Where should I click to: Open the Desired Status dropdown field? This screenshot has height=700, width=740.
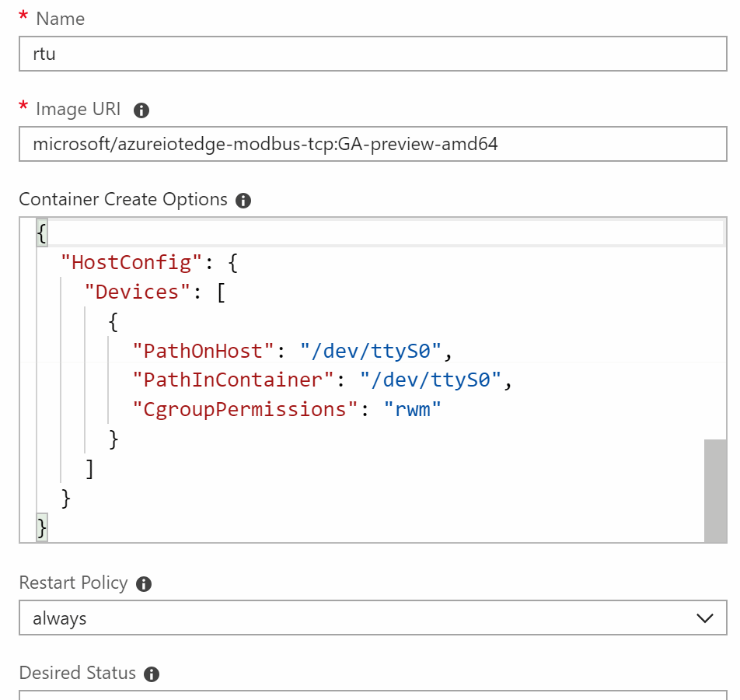[x=372, y=695]
